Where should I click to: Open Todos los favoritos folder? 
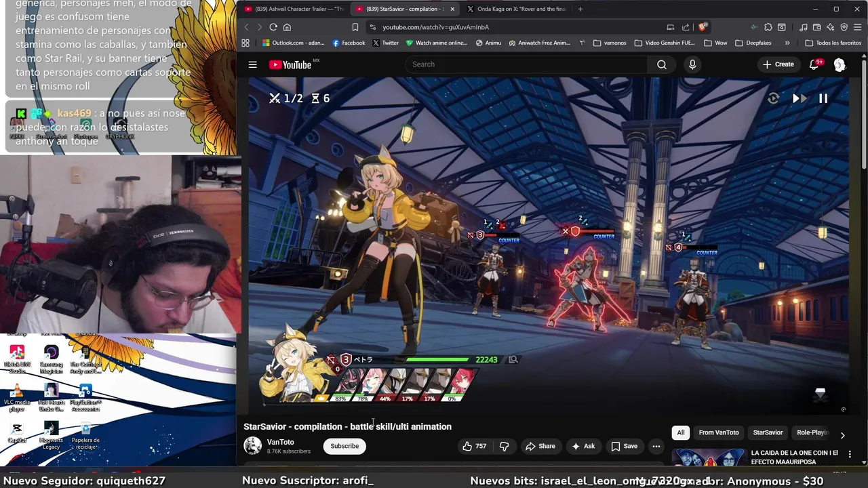(x=833, y=43)
